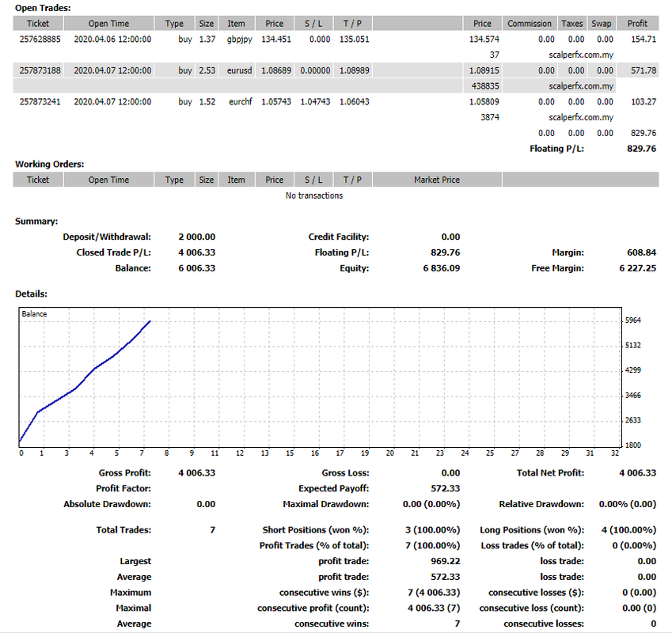Click ticket 257873241 in Open Trades

pyautogui.click(x=38, y=101)
